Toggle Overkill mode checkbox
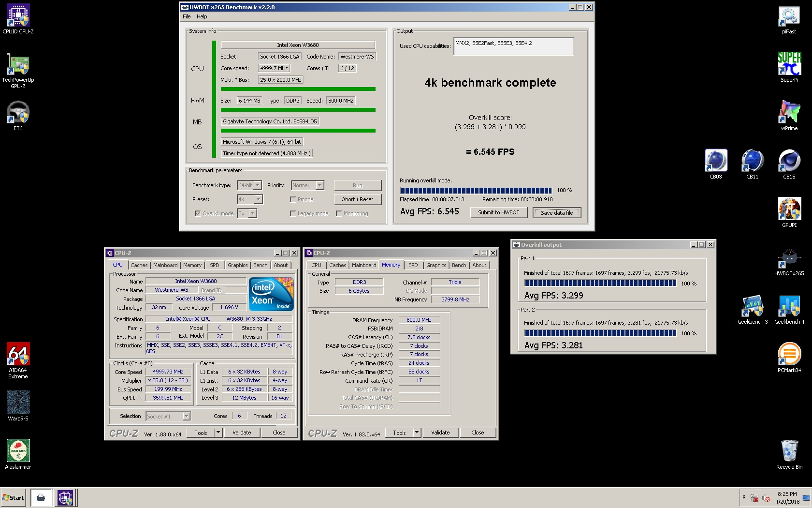The image size is (812, 508). click(x=197, y=213)
